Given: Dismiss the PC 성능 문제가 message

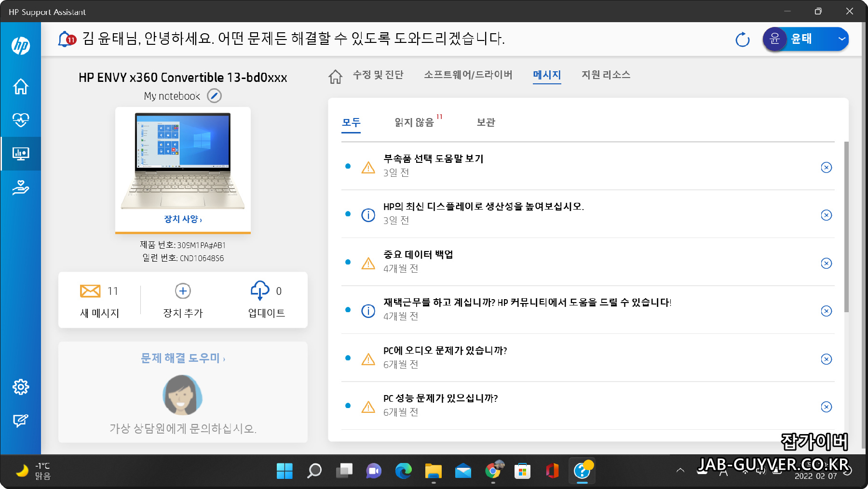Looking at the screenshot, I should tap(827, 407).
